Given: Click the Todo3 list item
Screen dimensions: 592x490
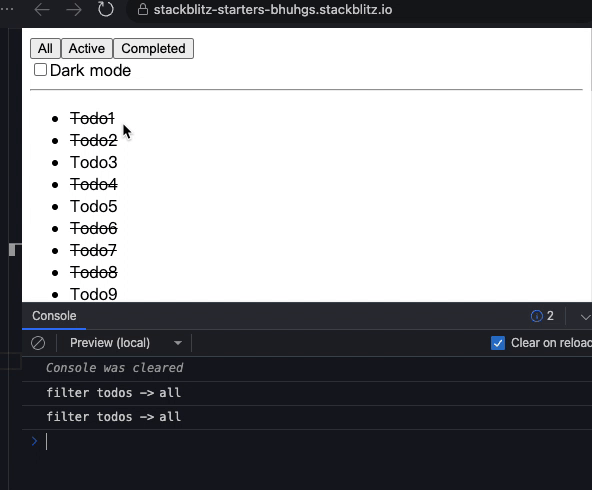Looking at the screenshot, I should (x=94, y=162).
